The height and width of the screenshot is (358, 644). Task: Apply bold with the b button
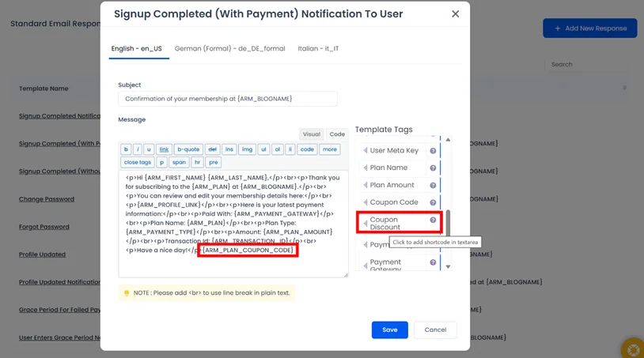pyautogui.click(x=126, y=149)
